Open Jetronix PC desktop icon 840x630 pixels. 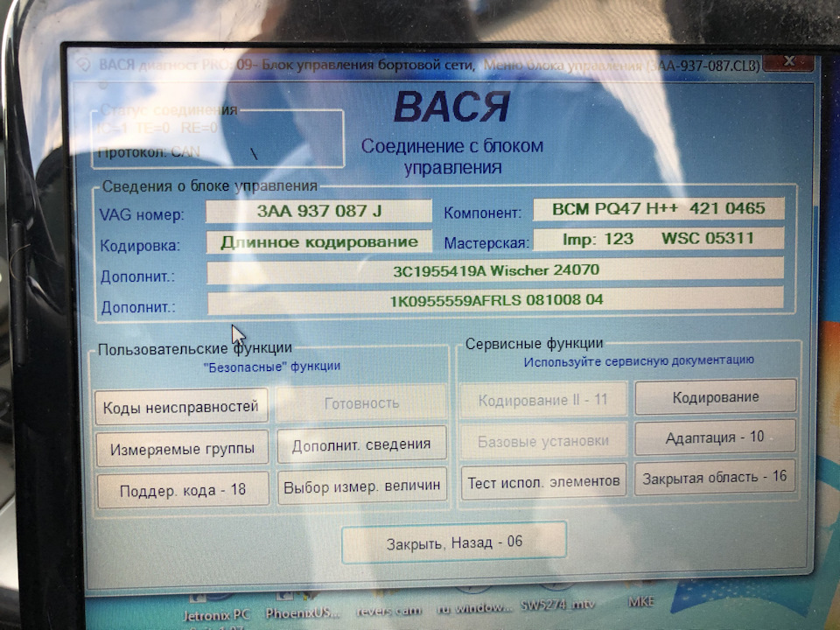216,610
